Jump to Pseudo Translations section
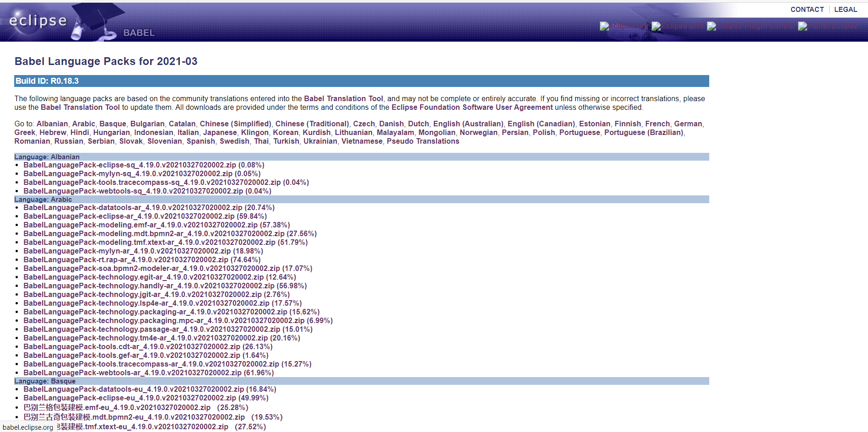Image resolution: width=868 pixels, height=432 pixels. click(423, 141)
